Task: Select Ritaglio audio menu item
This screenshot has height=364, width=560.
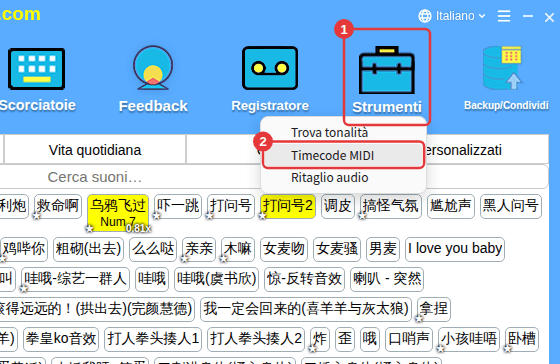Action: (329, 178)
